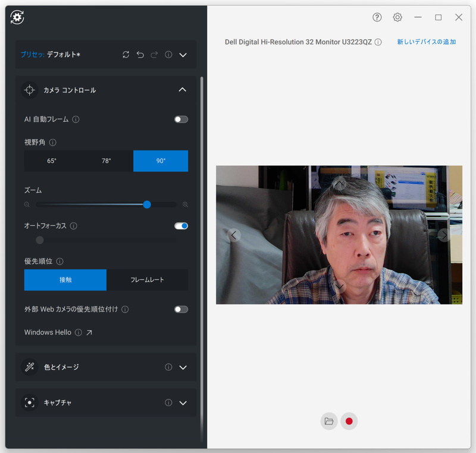Open the settings gear icon
476x453 pixels.
pos(397,17)
